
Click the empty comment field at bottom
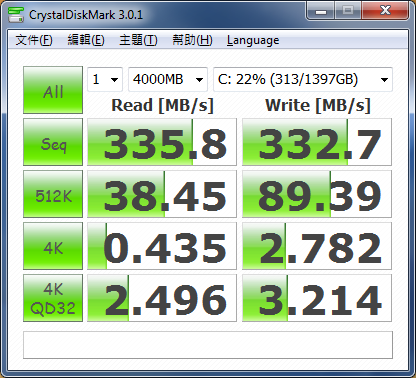208,345
